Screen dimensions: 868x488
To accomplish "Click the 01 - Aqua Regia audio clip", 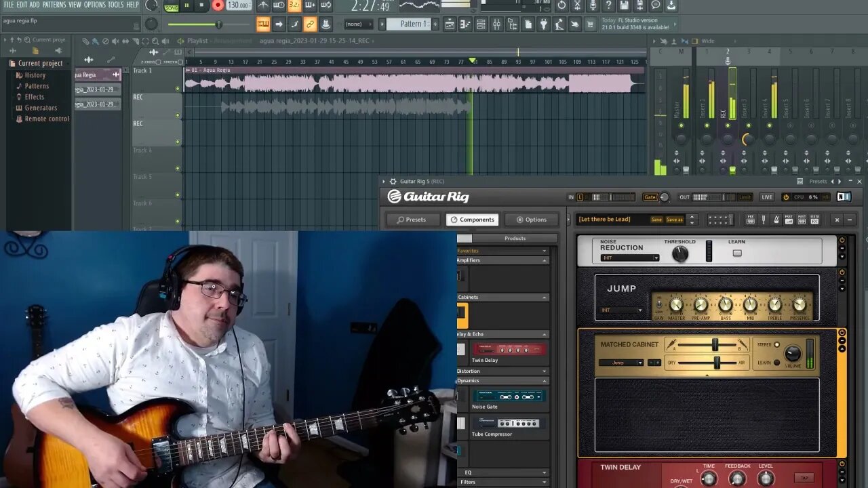I will pyautogui.click(x=414, y=80).
